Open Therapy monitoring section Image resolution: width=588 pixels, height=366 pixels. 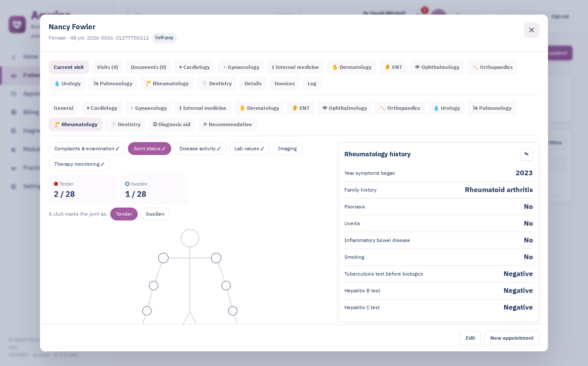click(x=79, y=164)
